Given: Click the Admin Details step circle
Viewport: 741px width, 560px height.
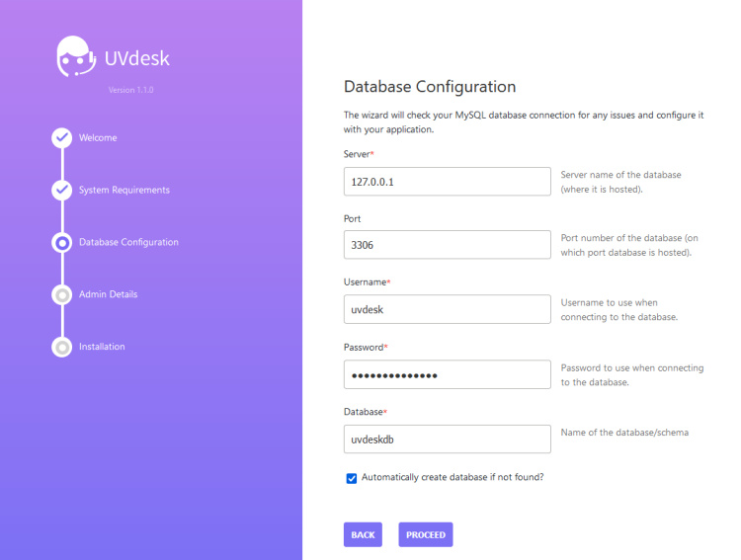Looking at the screenshot, I should [x=62, y=294].
